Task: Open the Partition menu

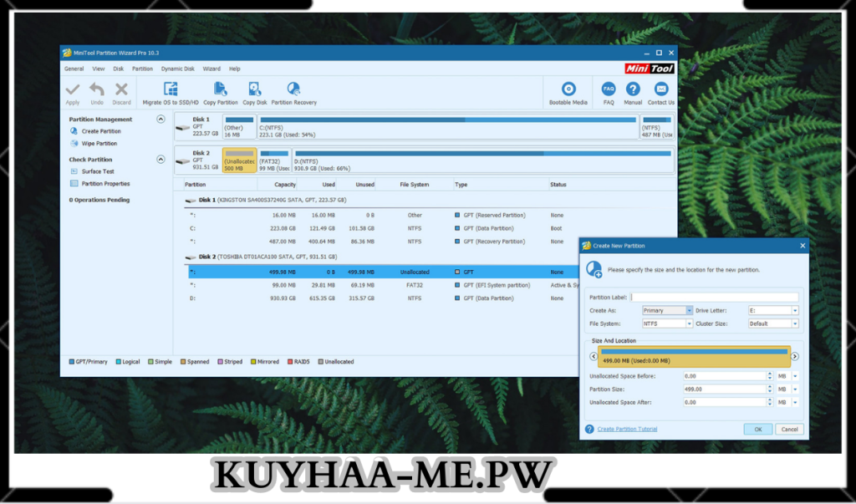Action: coord(142,69)
